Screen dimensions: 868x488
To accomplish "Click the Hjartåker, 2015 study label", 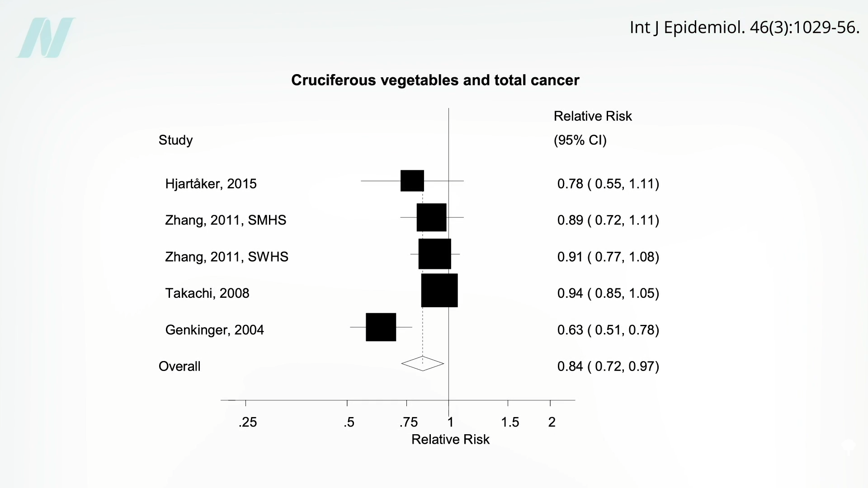I will tap(211, 184).
